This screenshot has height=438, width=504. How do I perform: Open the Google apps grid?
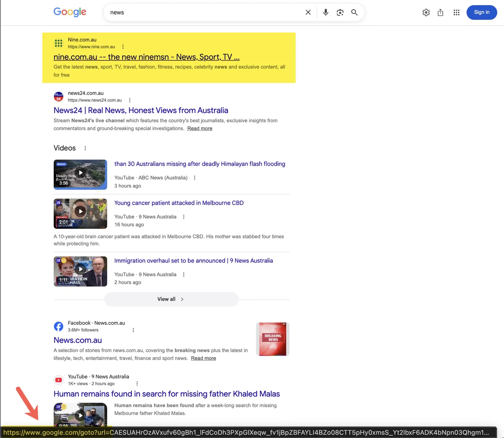(x=457, y=13)
